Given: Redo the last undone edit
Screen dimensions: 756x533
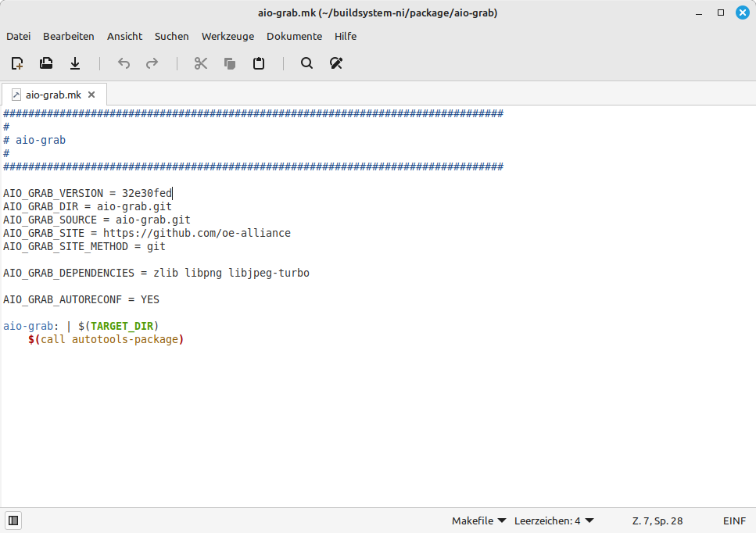Looking at the screenshot, I should point(152,63).
